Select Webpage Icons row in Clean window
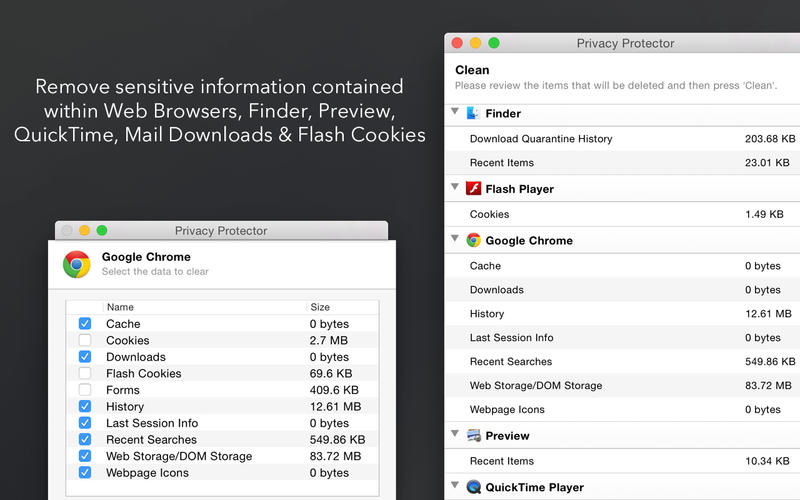The height and width of the screenshot is (500, 800). (623, 410)
